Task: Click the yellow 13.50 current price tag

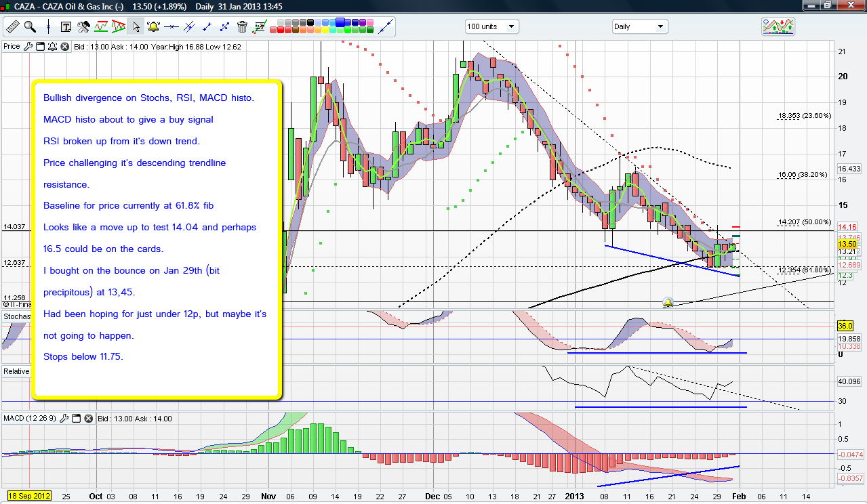Action: 849,245
